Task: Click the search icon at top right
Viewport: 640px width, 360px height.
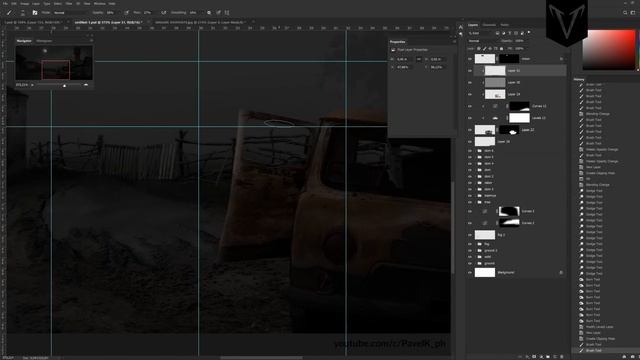Action: 625,13
